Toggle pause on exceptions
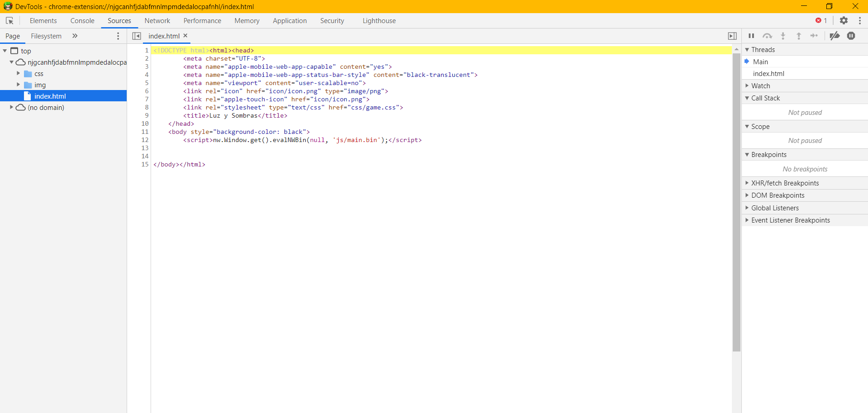This screenshot has width=868, height=413. click(851, 36)
